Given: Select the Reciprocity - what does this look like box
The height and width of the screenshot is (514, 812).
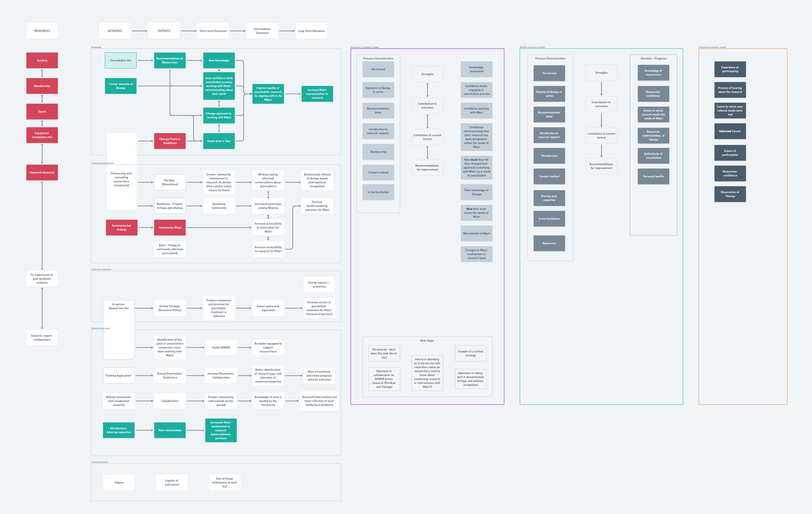Looking at the screenshot, I should [x=384, y=353].
